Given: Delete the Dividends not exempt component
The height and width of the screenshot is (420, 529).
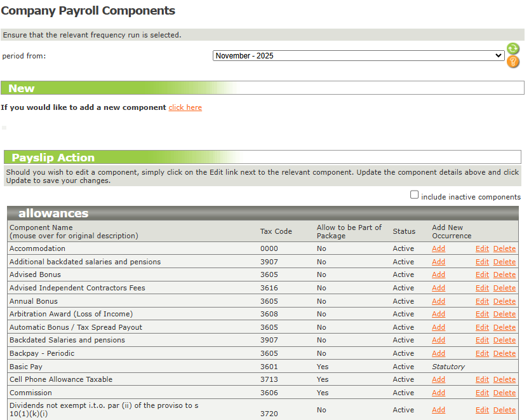Looking at the screenshot, I should pos(504,410).
